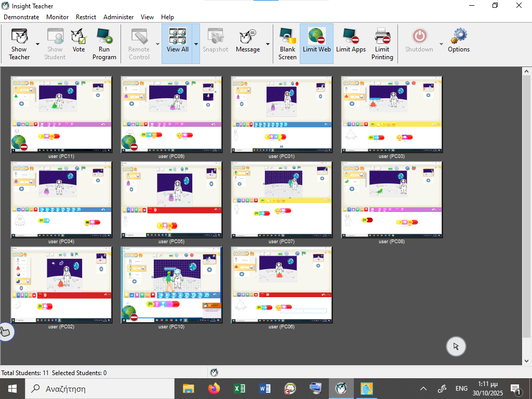This screenshot has width=532, height=399.
Task: Open Firefox from the taskbar
Action: click(214, 389)
